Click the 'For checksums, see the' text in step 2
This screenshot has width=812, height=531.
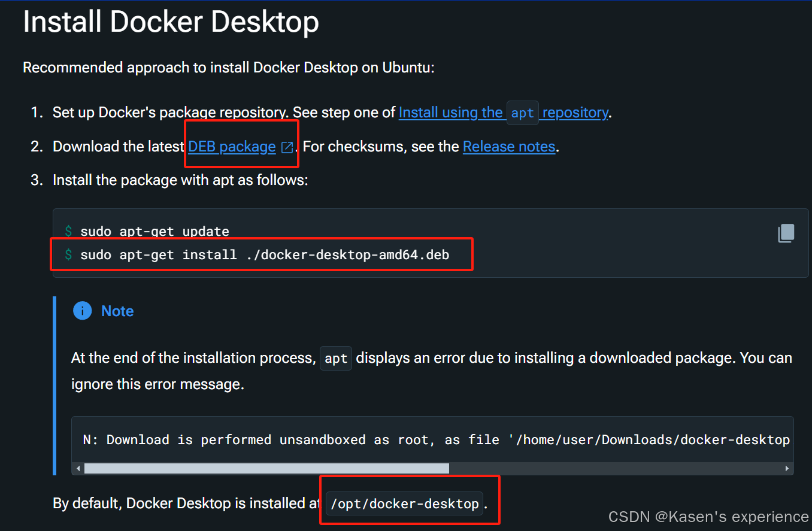pos(381,147)
